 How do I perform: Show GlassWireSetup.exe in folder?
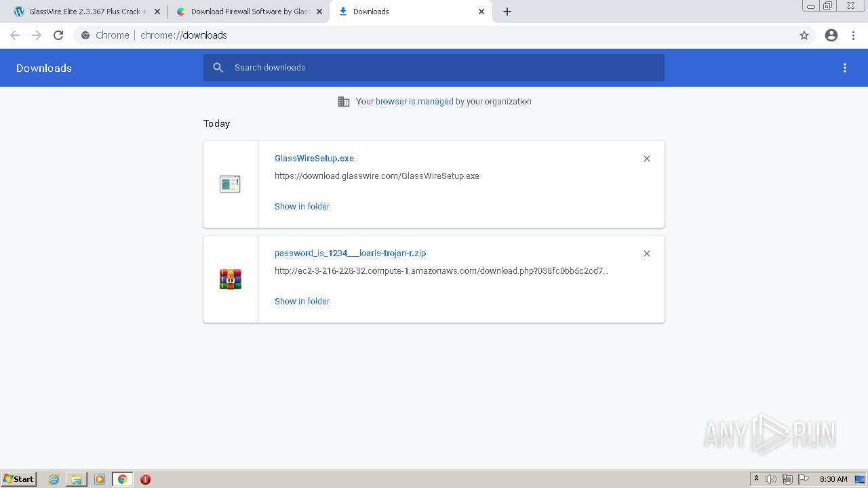click(302, 206)
